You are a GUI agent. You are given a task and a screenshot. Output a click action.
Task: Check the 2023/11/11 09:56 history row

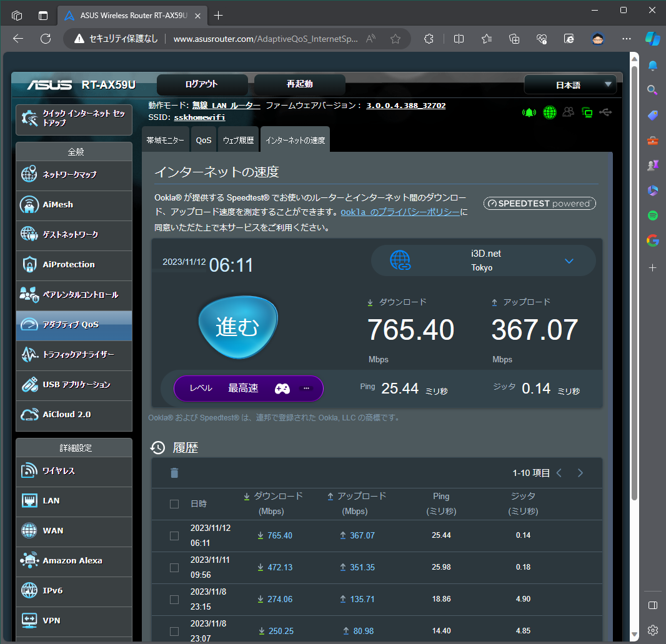[x=174, y=568]
